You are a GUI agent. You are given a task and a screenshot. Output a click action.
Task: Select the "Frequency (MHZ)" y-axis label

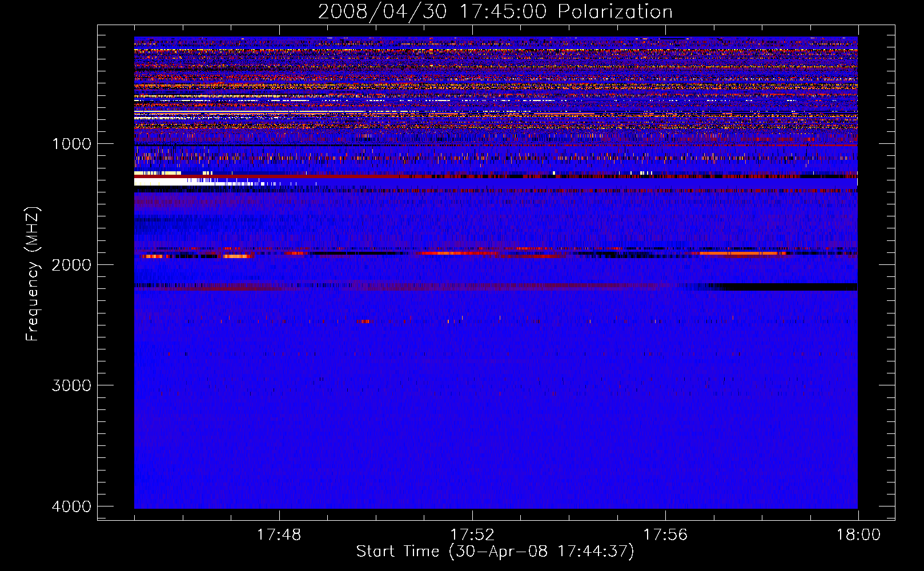33,274
